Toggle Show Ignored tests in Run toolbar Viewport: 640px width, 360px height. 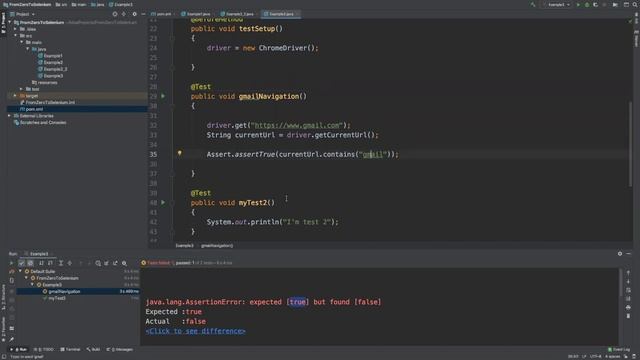30,263
